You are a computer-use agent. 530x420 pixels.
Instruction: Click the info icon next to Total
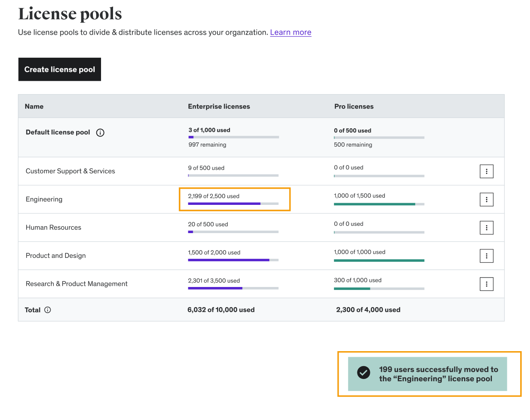[x=47, y=310]
